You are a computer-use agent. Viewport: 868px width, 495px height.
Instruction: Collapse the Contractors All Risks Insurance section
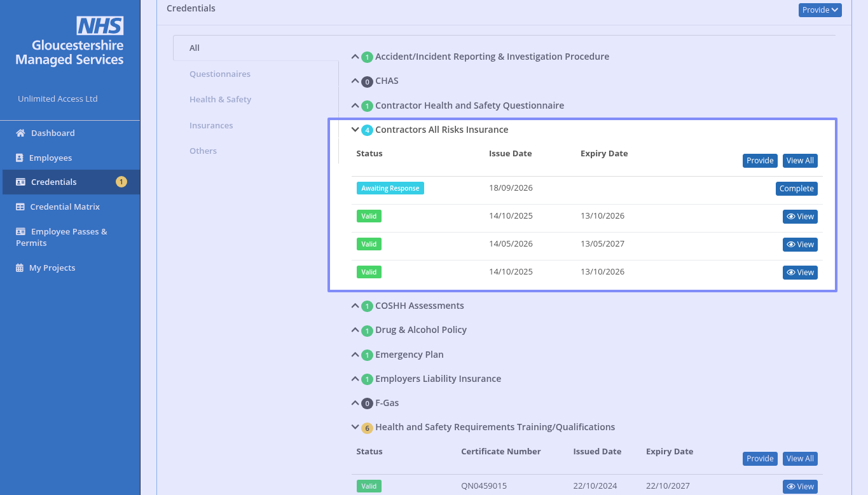[355, 130]
